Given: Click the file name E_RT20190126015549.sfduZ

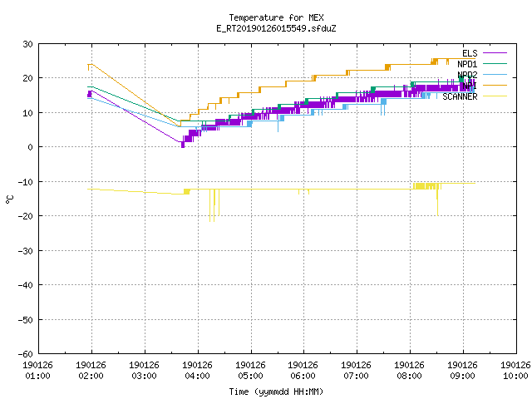Looking at the screenshot, I should (276, 28).
